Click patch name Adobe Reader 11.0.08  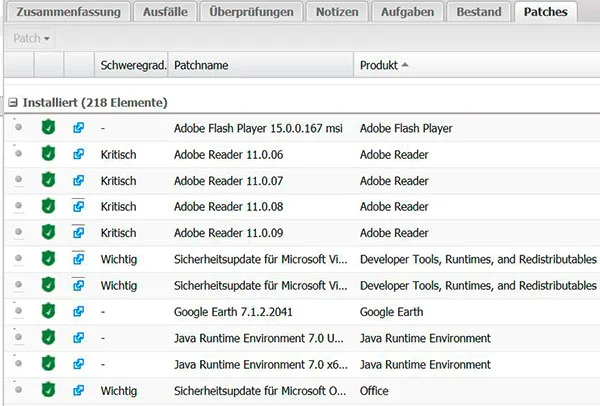point(228,207)
